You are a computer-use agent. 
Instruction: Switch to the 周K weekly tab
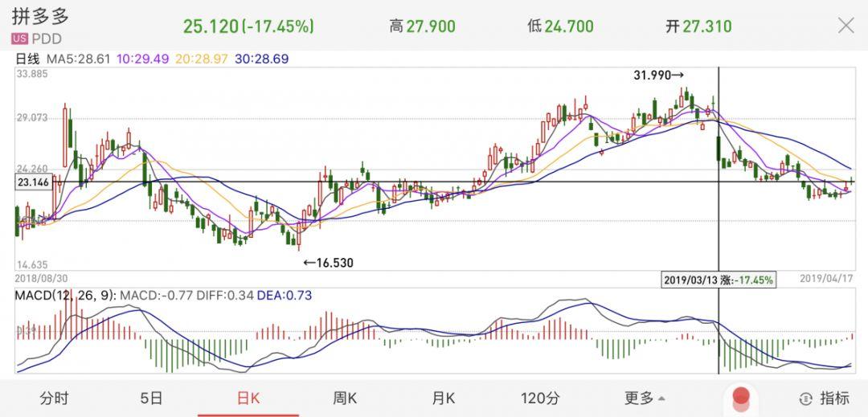(346, 398)
